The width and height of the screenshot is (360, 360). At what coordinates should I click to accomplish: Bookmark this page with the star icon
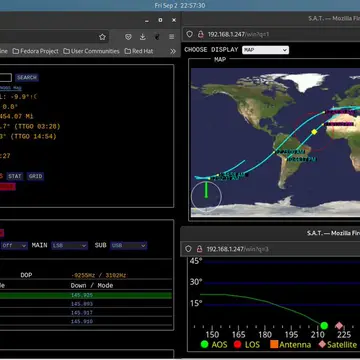point(102,37)
